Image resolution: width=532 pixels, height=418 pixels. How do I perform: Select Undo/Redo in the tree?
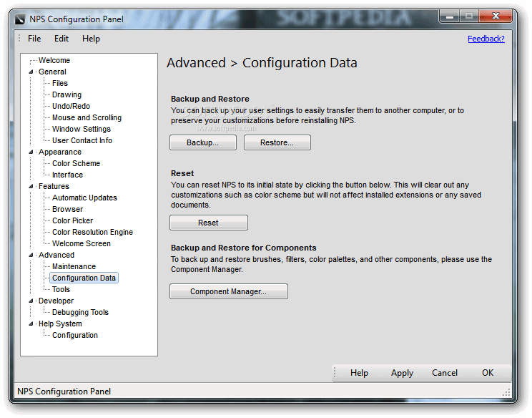coord(71,106)
